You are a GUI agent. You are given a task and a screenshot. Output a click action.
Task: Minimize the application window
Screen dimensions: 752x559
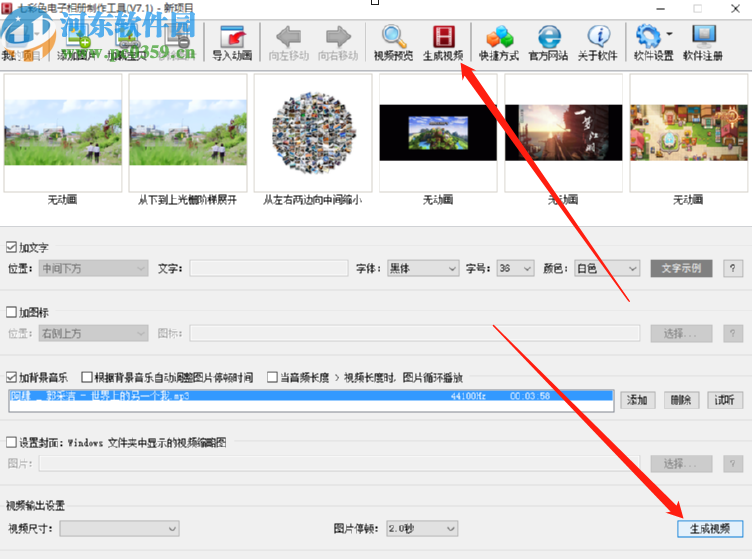(x=661, y=9)
